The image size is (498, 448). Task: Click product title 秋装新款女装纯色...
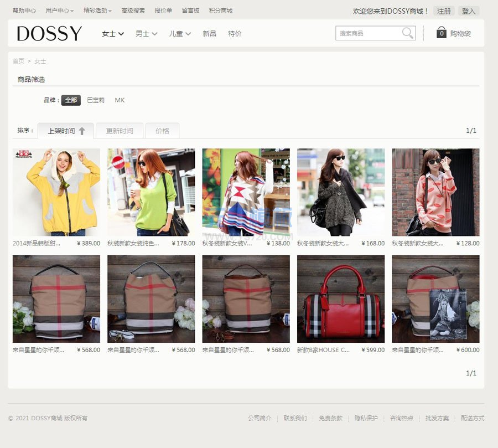pyautogui.click(x=133, y=243)
